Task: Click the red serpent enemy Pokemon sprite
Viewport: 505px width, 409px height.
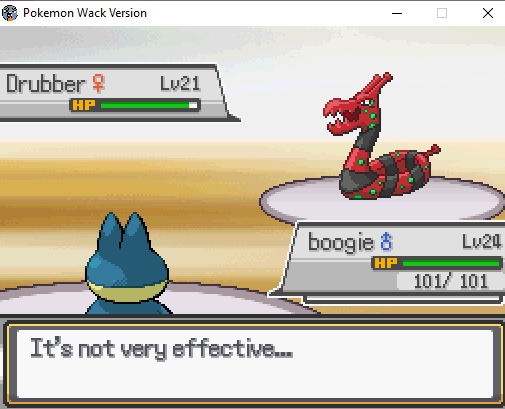Action: click(381, 136)
